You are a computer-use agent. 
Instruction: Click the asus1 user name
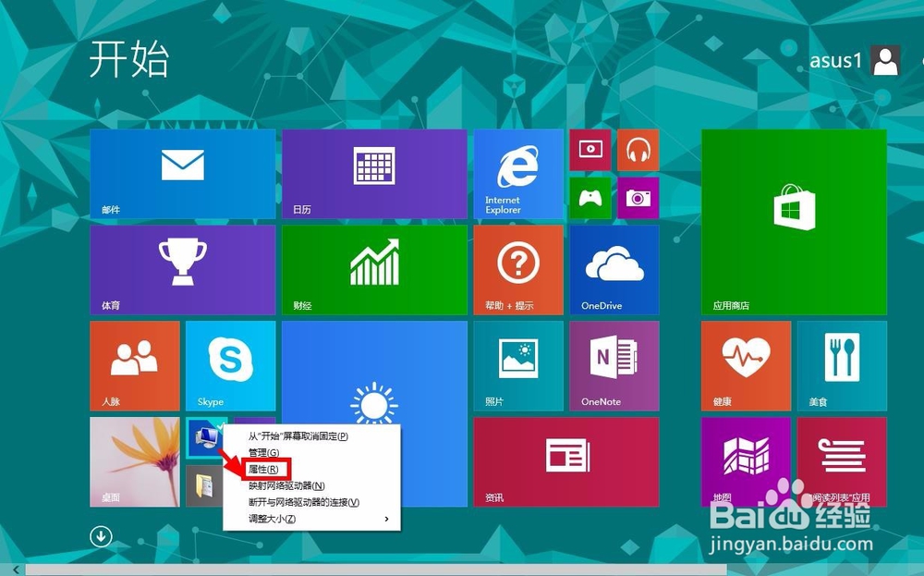(x=835, y=60)
